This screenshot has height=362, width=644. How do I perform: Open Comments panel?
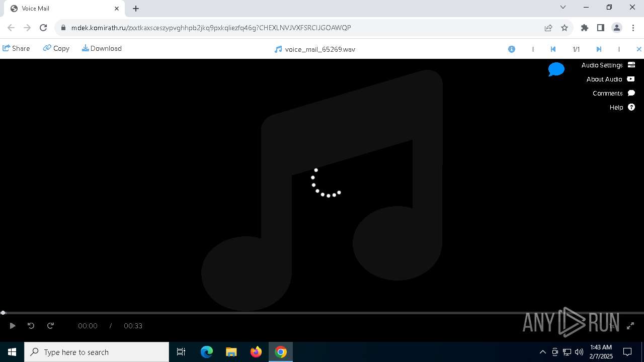(x=614, y=93)
